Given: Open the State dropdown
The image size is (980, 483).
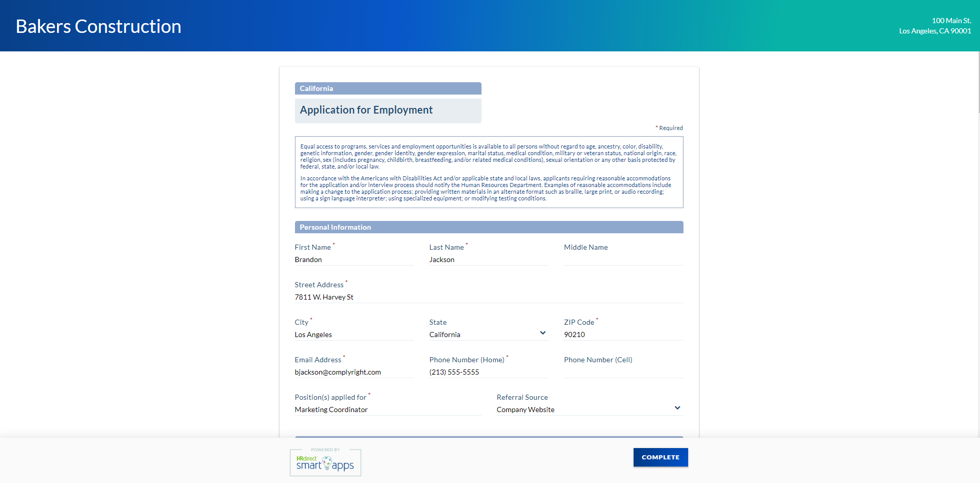Looking at the screenshot, I should pos(542,333).
